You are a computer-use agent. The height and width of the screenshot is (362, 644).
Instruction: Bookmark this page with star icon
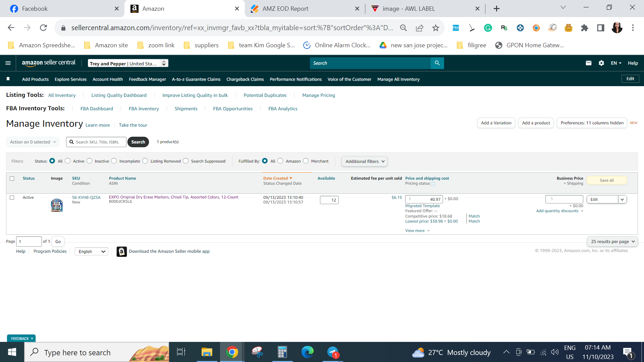pyautogui.click(x=435, y=28)
